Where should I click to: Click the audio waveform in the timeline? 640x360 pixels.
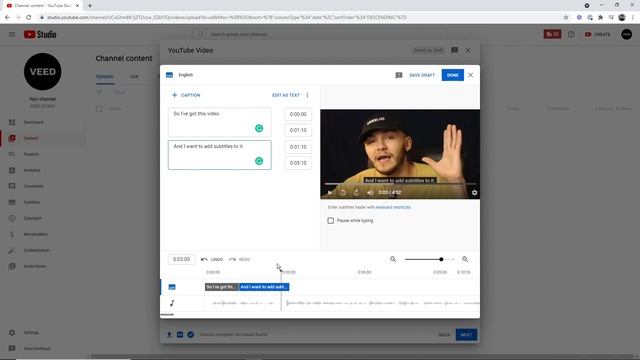coord(342,303)
